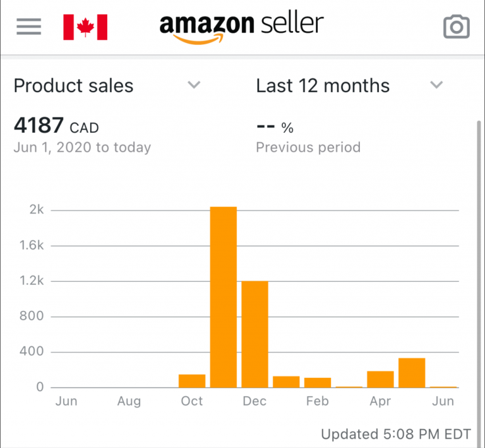
Task: Open the camera scanner icon
Action: point(457,27)
